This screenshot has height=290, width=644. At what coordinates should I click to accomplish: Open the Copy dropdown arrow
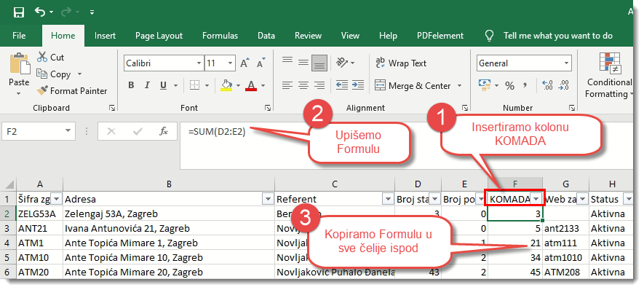[x=79, y=74]
